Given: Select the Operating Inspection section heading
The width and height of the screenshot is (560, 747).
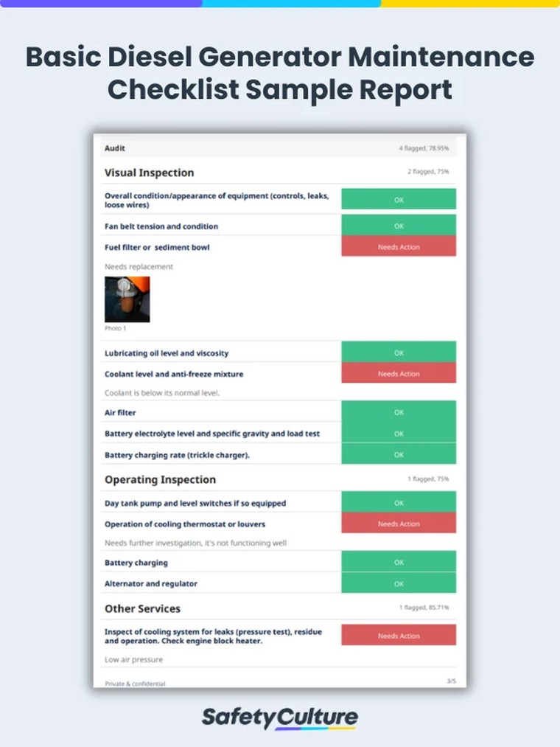Looking at the screenshot, I should (x=161, y=479).
